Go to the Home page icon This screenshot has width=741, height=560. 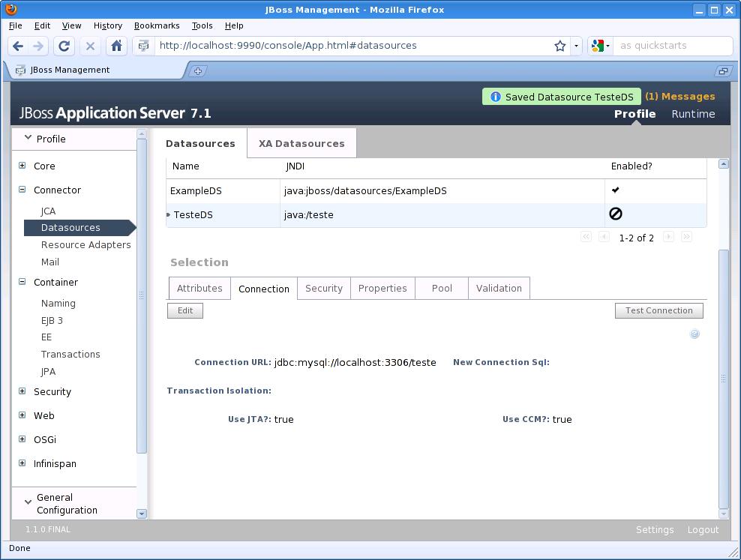116,46
